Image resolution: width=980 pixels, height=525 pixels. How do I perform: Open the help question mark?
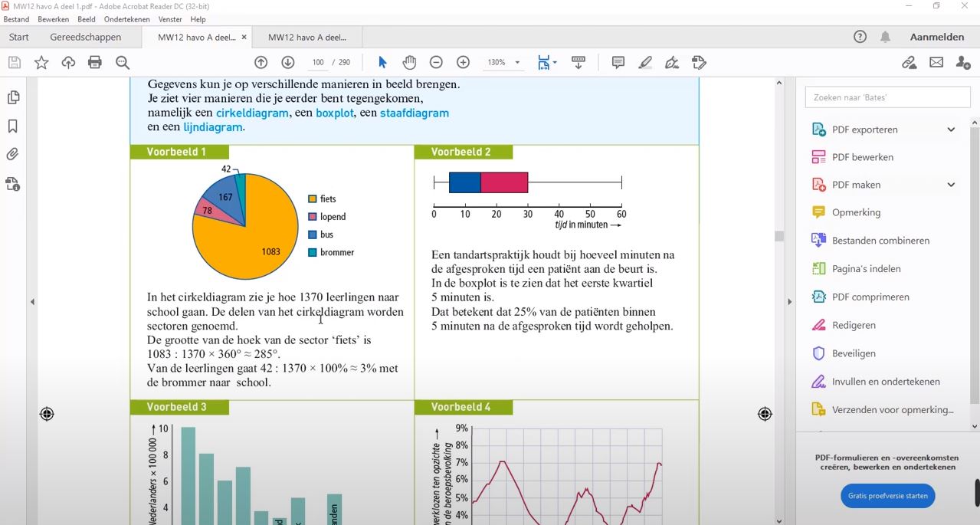pyautogui.click(x=860, y=37)
